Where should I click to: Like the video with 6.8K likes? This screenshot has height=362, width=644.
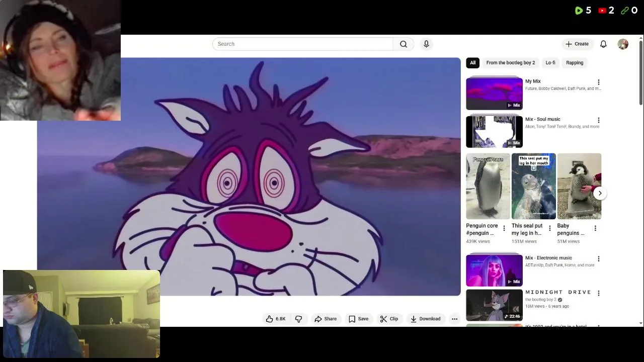[276, 319]
